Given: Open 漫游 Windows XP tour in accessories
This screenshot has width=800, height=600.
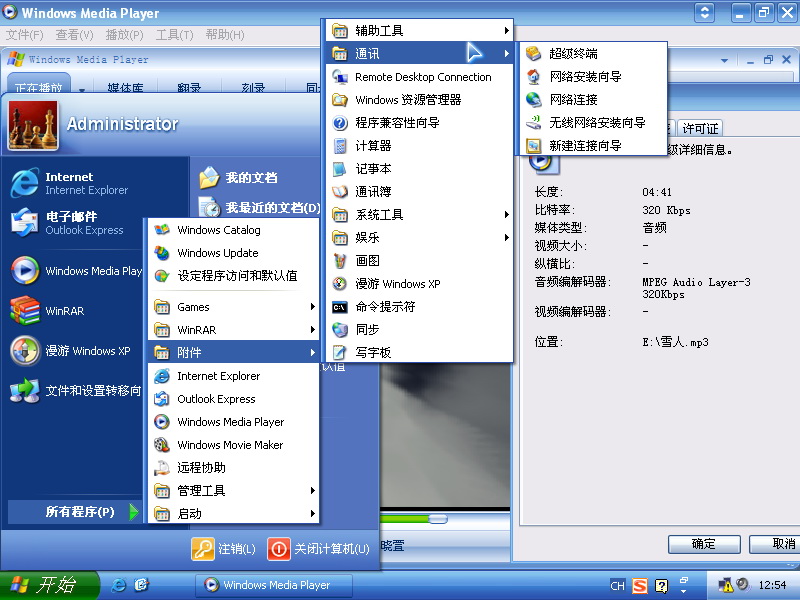Looking at the screenshot, I should tap(419, 284).
